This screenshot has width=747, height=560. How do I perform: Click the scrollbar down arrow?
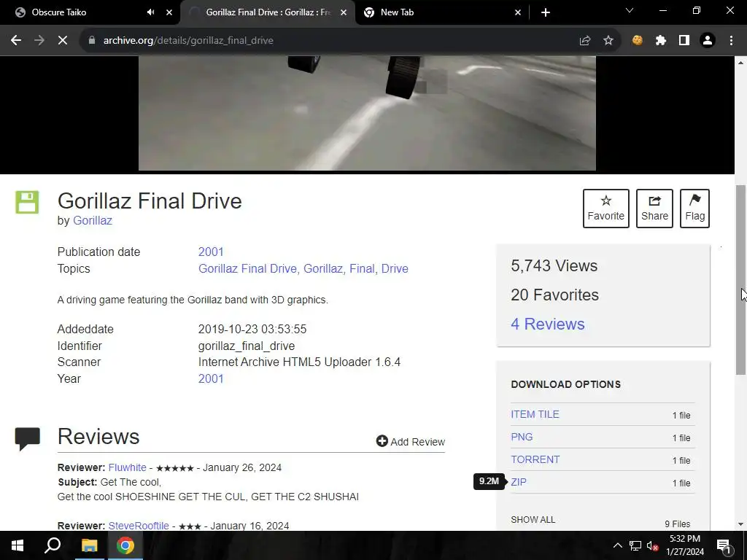coord(741,524)
